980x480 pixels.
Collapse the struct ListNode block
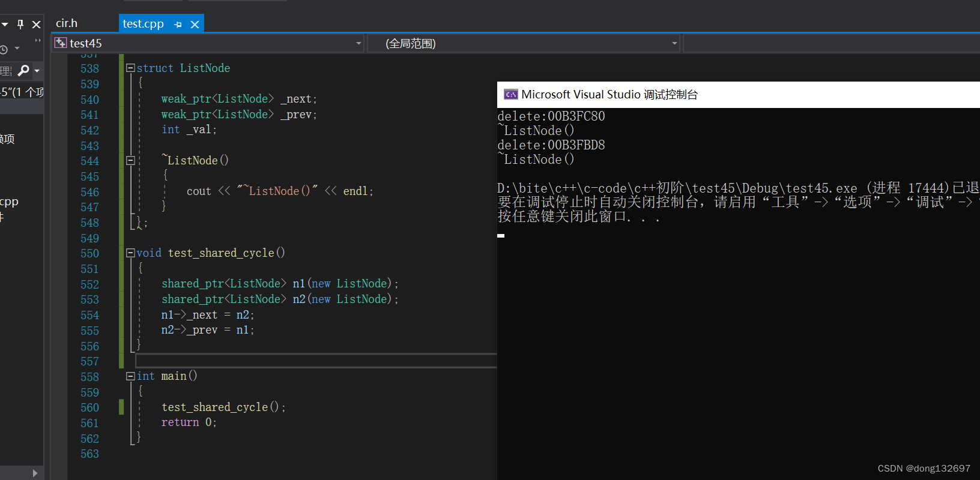130,68
